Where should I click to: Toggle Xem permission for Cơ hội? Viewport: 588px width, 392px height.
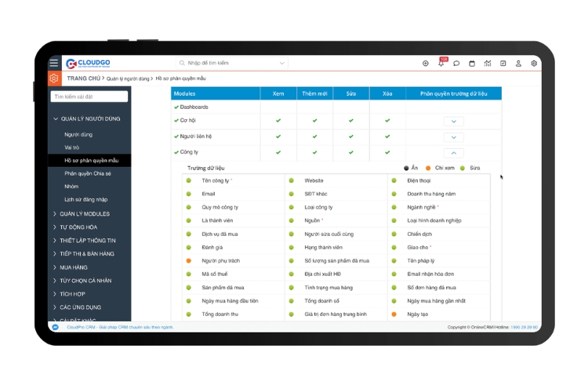pos(278,121)
